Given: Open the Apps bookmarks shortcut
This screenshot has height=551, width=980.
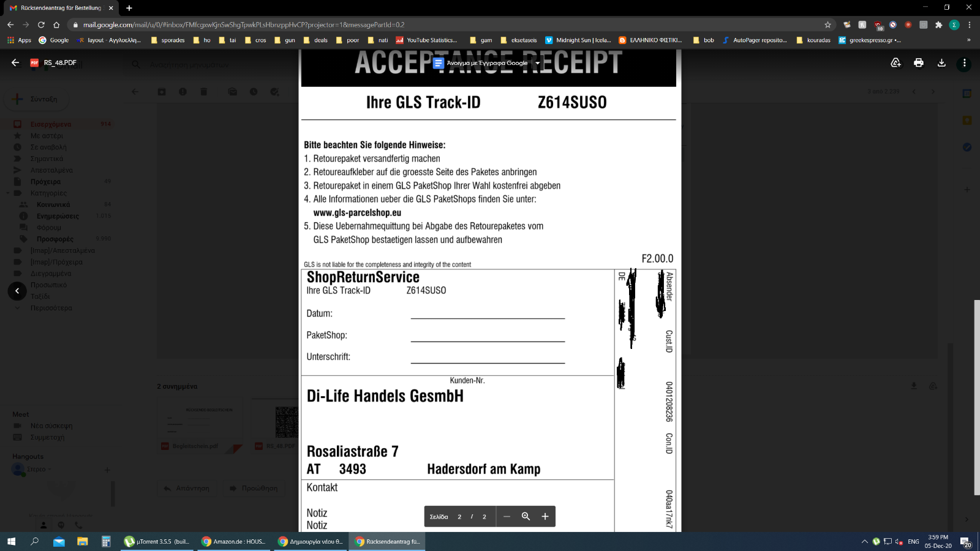Looking at the screenshot, I should click(x=19, y=40).
